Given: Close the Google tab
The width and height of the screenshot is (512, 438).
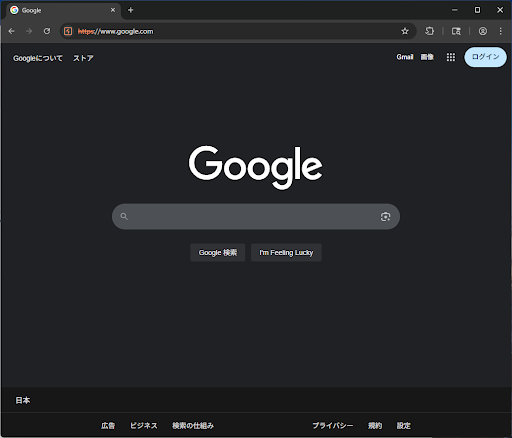Looking at the screenshot, I should [113, 10].
